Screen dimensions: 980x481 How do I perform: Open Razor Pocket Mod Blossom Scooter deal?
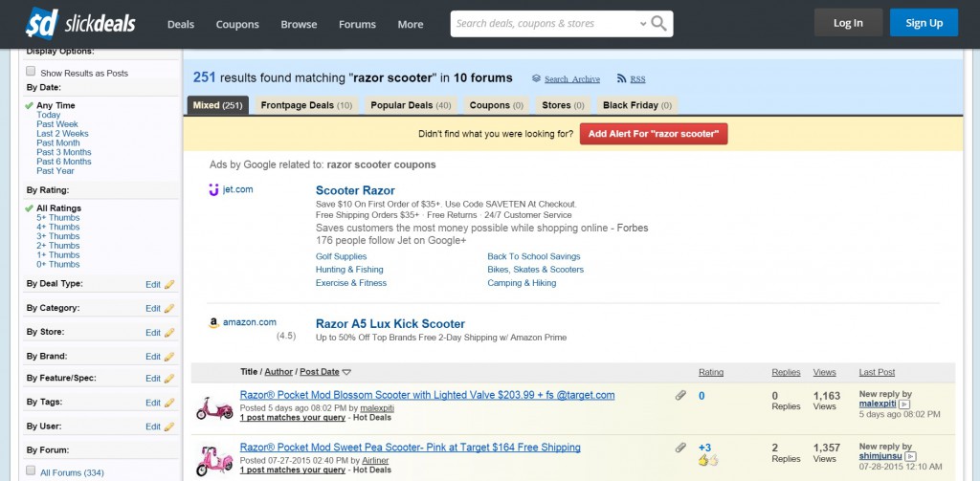(427, 396)
